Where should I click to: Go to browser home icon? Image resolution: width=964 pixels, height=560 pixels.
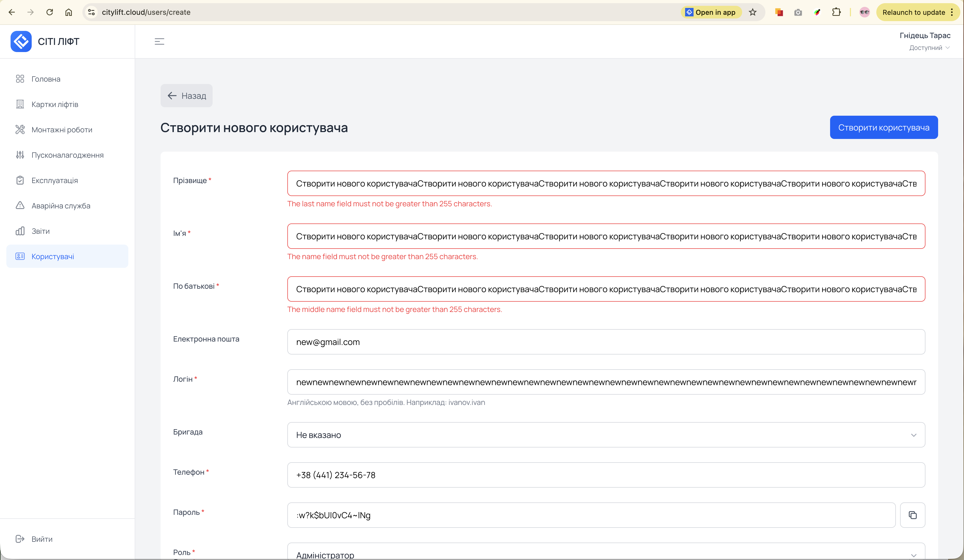click(x=69, y=12)
